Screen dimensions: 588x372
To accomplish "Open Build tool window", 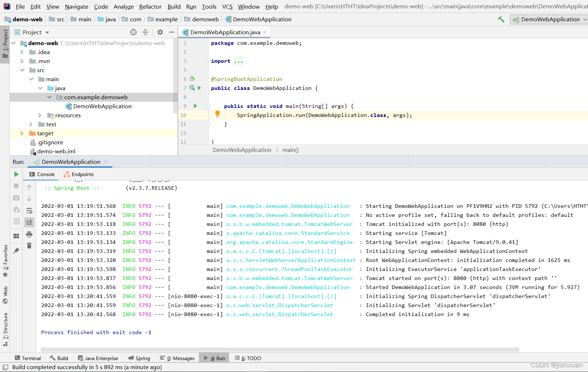I will (x=59, y=358).
